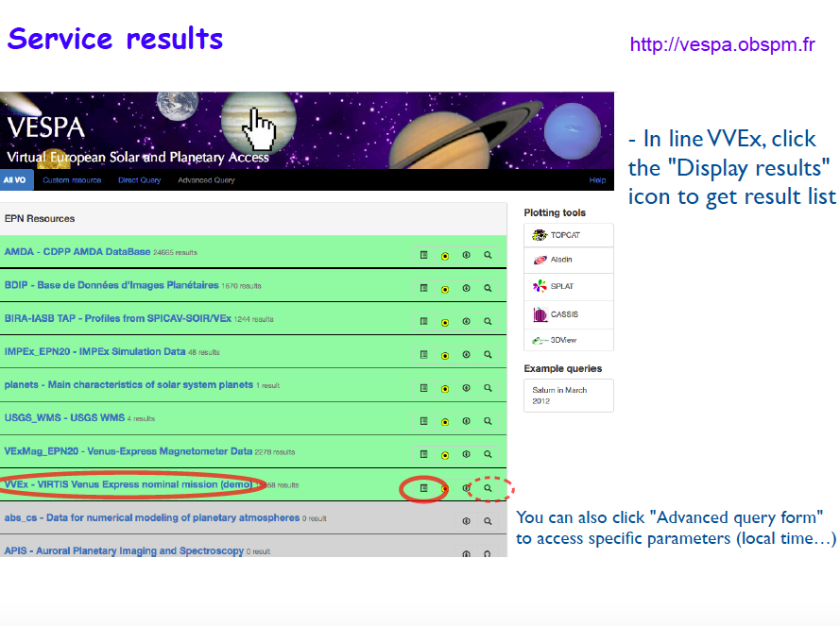
Task: Open USGS_WMS - USGS WMS link
Action: (x=64, y=417)
